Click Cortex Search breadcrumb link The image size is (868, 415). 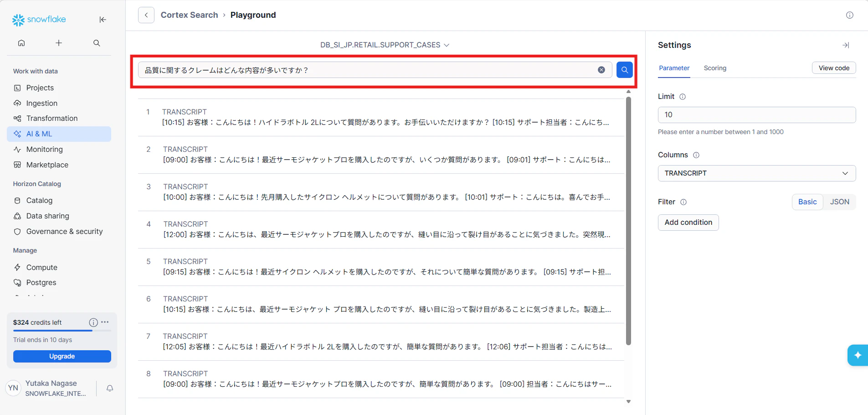tap(189, 15)
